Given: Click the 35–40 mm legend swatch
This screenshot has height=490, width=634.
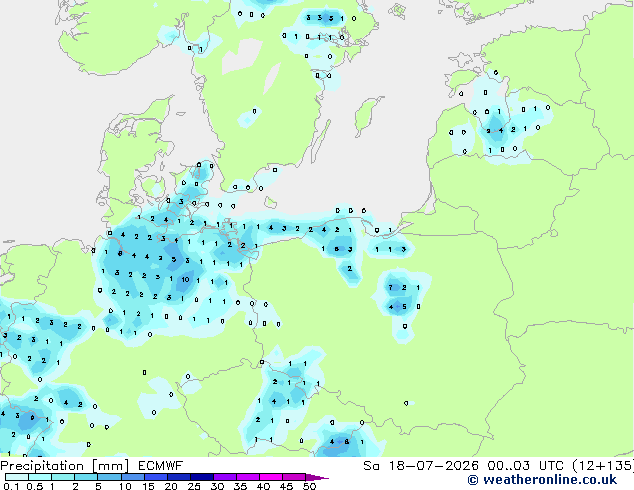Looking at the screenshot, I should pyautogui.click(x=247, y=477).
